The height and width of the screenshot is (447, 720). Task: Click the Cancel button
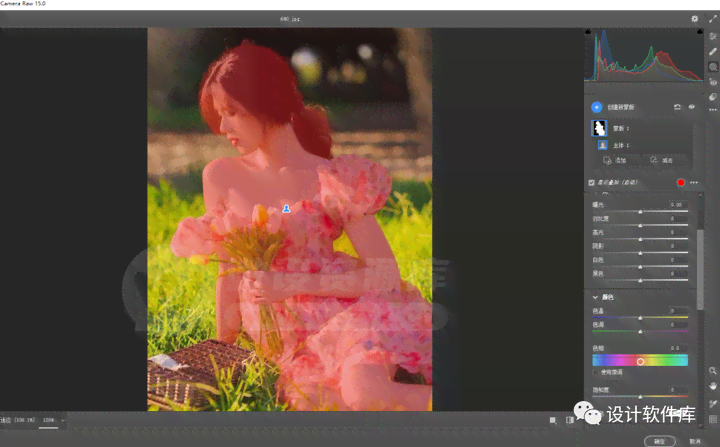pyautogui.click(x=695, y=441)
